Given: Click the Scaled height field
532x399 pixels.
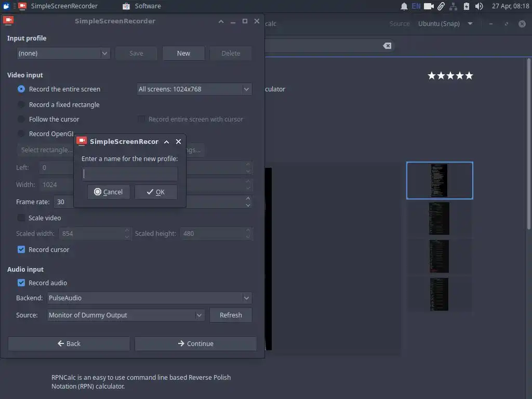Looking at the screenshot, I should tap(216, 234).
